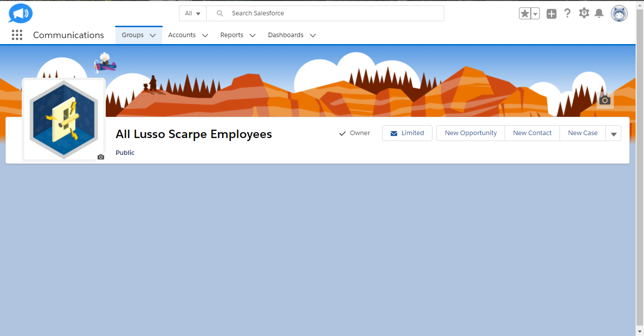The height and width of the screenshot is (336, 644).
Task: Open the favorites list dropdown arrow
Action: tap(535, 14)
